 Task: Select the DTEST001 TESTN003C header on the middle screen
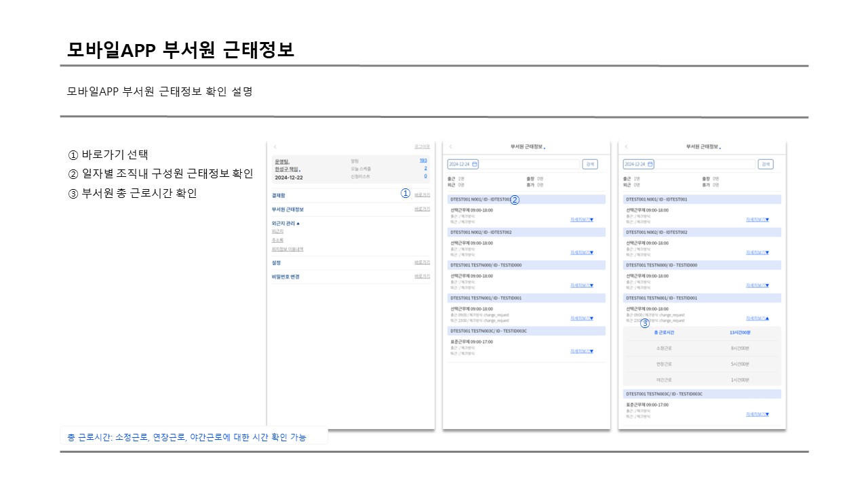click(526, 331)
